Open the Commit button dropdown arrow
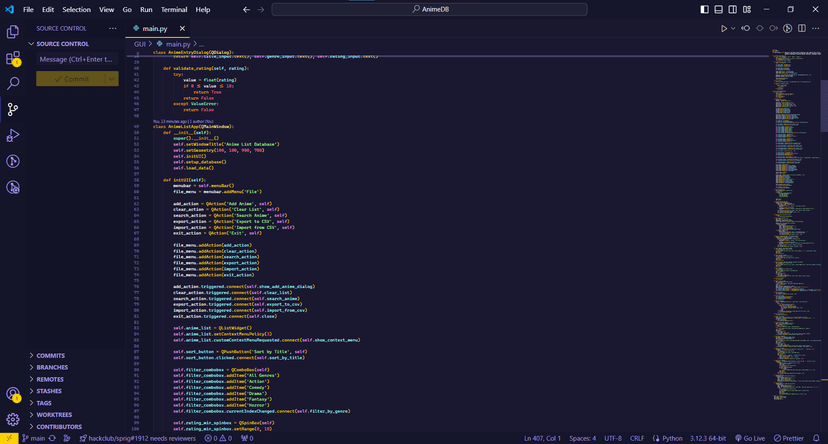This screenshot has width=828, height=444. [x=111, y=79]
